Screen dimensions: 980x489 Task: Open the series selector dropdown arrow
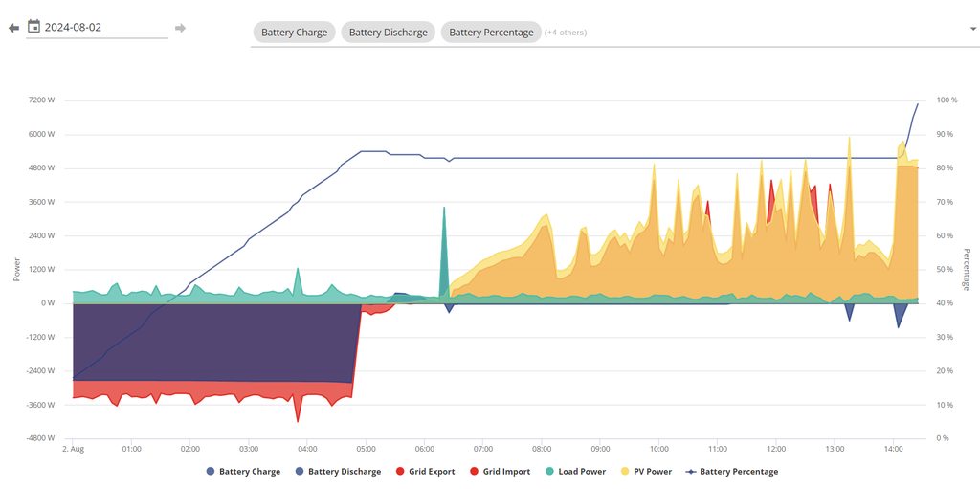[972, 29]
